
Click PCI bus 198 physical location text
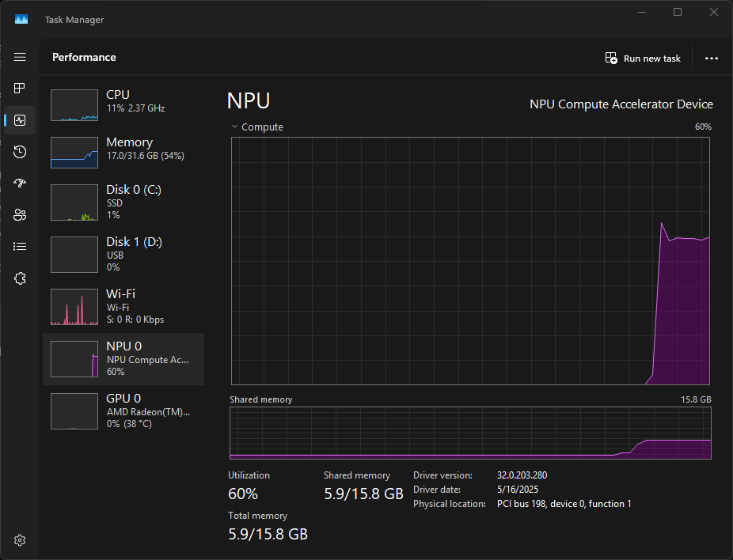(564, 504)
